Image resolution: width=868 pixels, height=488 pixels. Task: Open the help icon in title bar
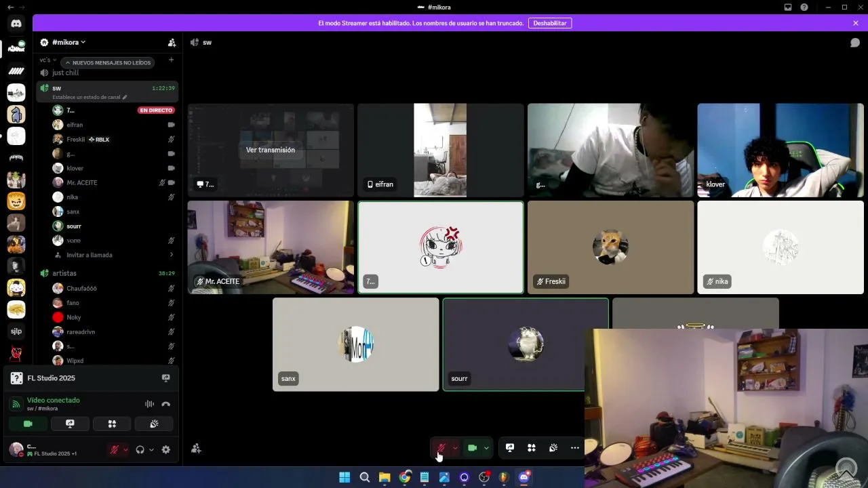click(x=804, y=7)
